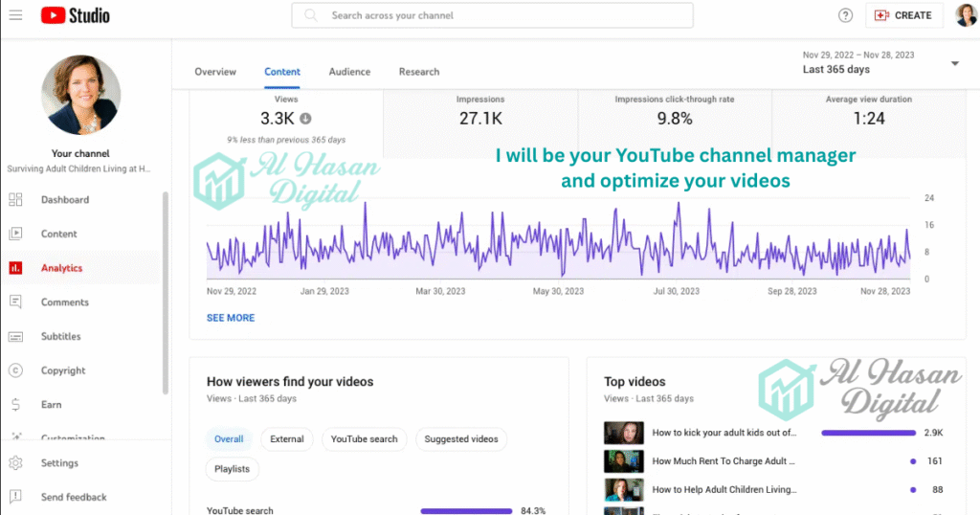Click the search across your channel field
The height and width of the screenshot is (515, 980).
tap(492, 15)
